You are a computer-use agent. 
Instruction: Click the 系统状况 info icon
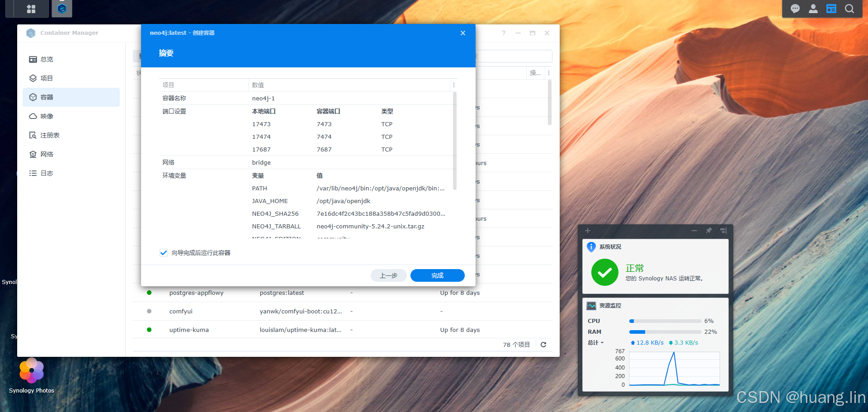coord(591,246)
